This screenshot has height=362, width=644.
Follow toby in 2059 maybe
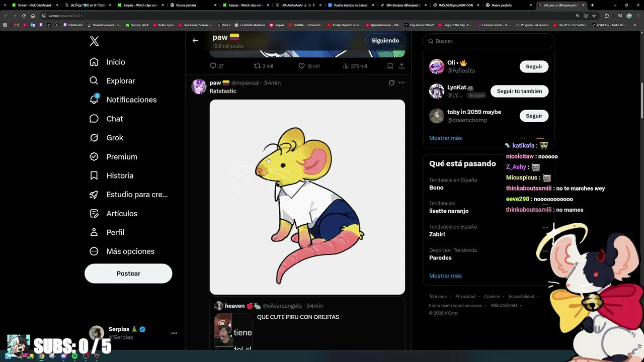click(534, 116)
